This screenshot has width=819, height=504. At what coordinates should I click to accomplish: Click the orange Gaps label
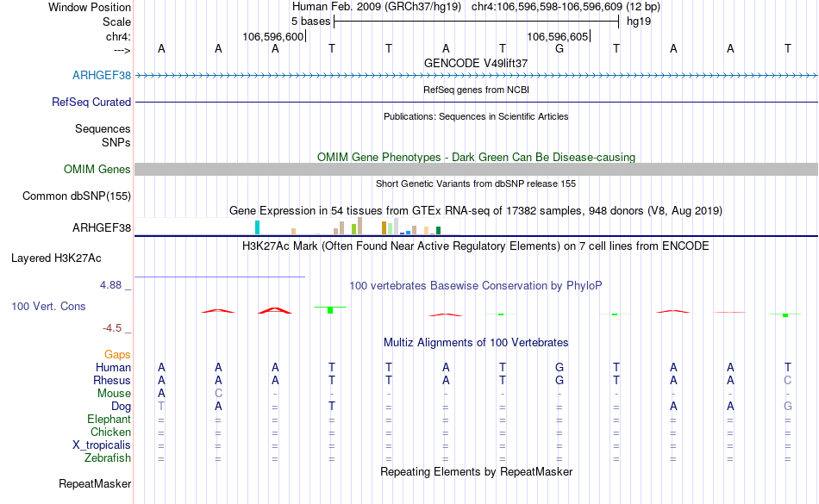117,354
